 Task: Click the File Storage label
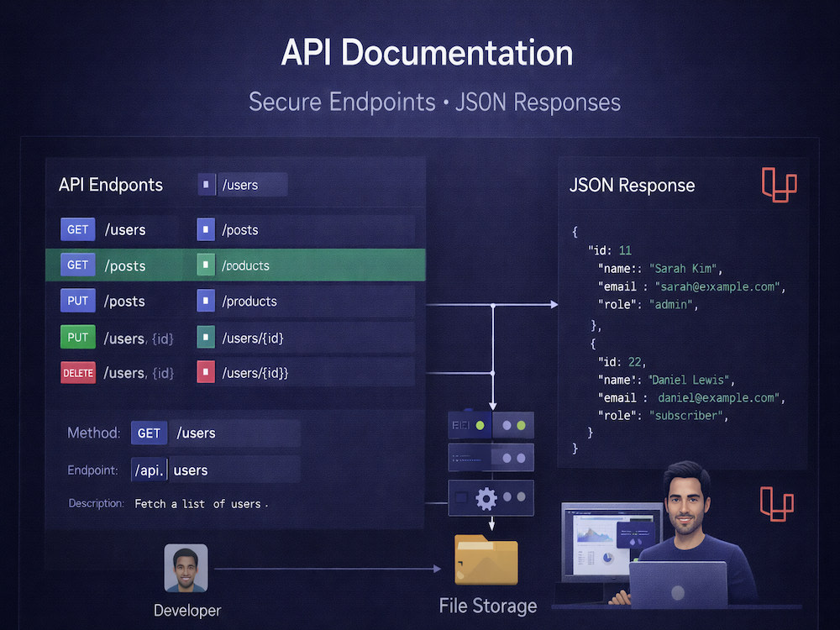[x=488, y=606]
